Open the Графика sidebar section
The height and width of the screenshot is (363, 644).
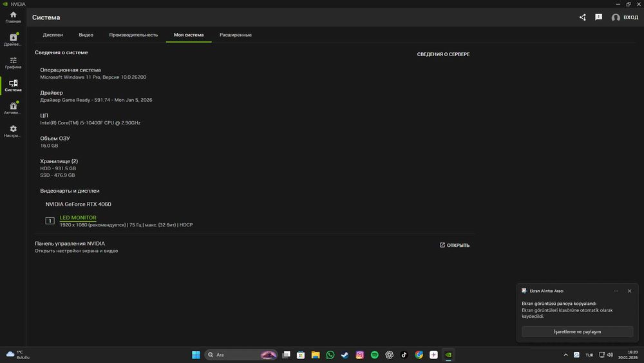(13, 63)
